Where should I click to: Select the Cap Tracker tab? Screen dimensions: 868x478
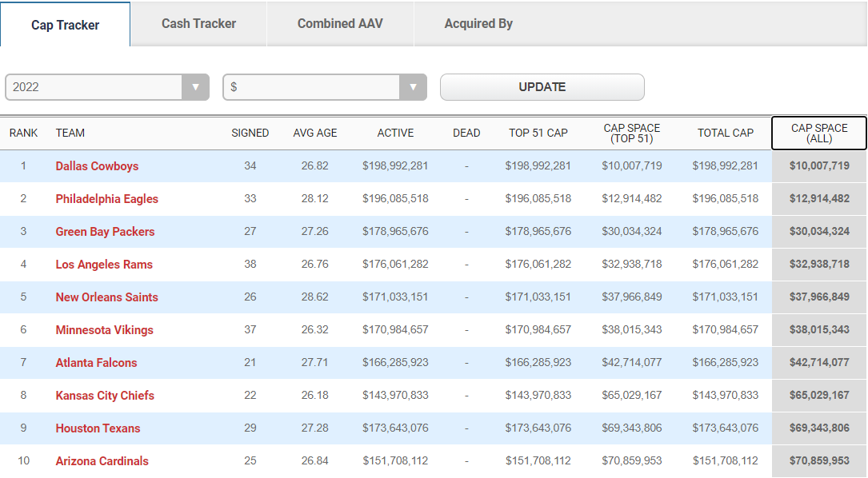(66, 25)
